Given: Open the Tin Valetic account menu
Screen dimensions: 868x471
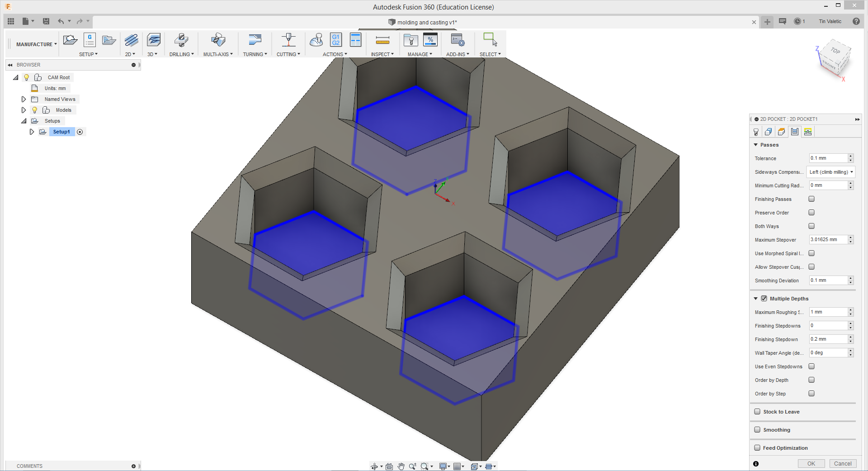Looking at the screenshot, I should click(x=830, y=21).
